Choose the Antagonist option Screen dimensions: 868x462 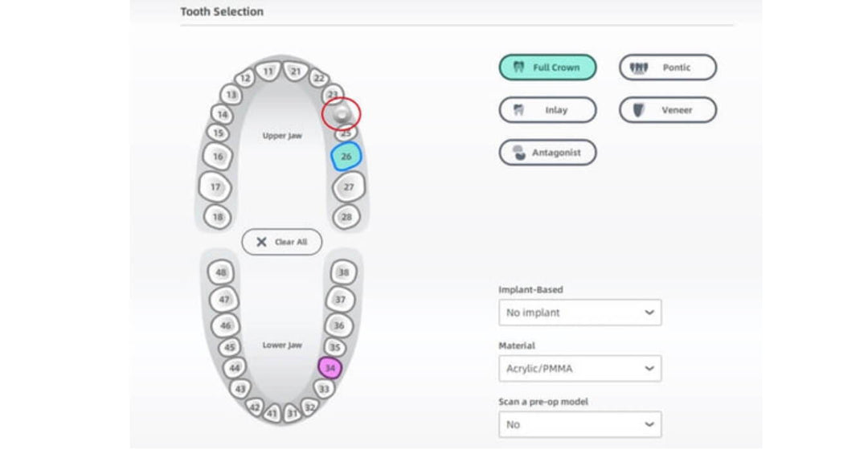pos(547,153)
